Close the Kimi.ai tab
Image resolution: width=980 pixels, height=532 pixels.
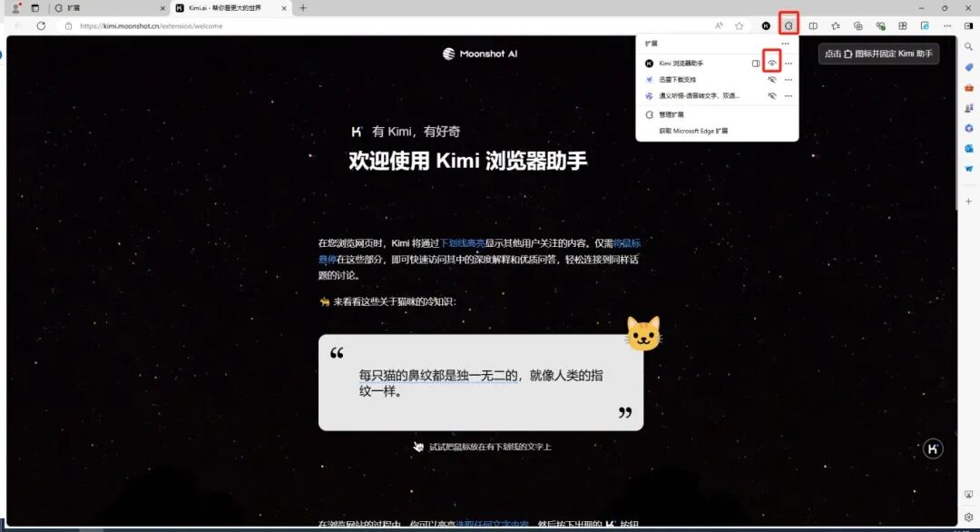pyautogui.click(x=284, y=8)
